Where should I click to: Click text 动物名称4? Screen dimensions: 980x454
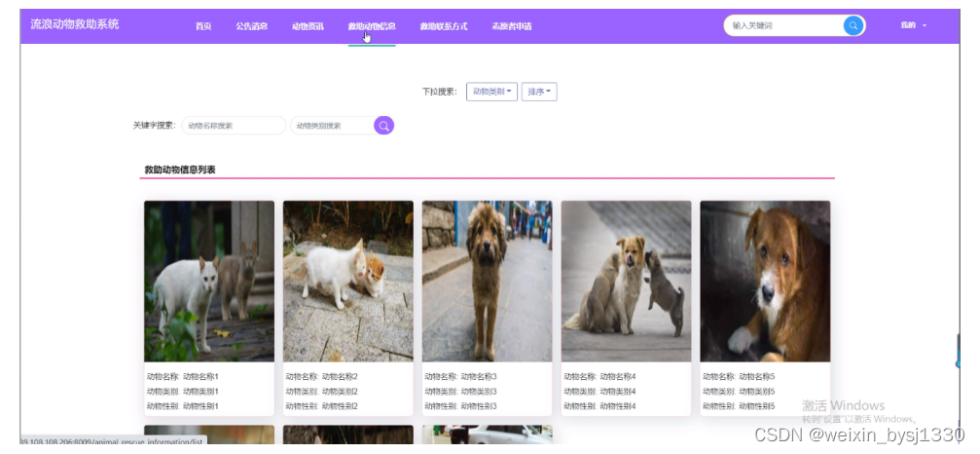(618, 377)
